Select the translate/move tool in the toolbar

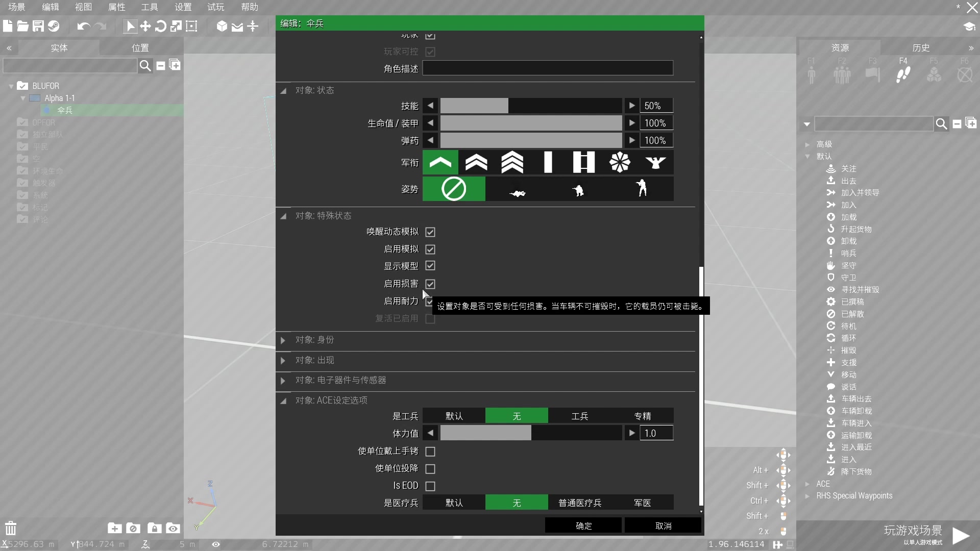145,26
